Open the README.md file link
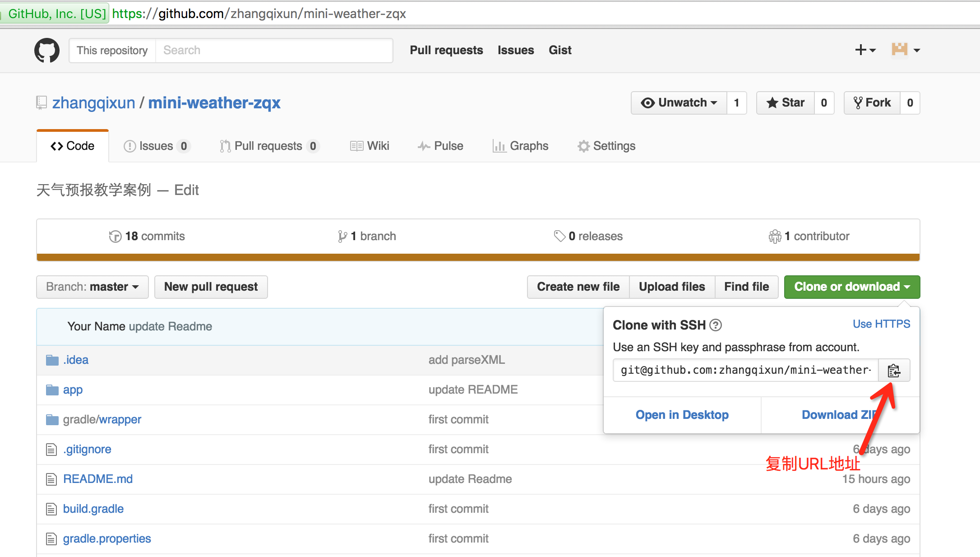 coord(98,479)
